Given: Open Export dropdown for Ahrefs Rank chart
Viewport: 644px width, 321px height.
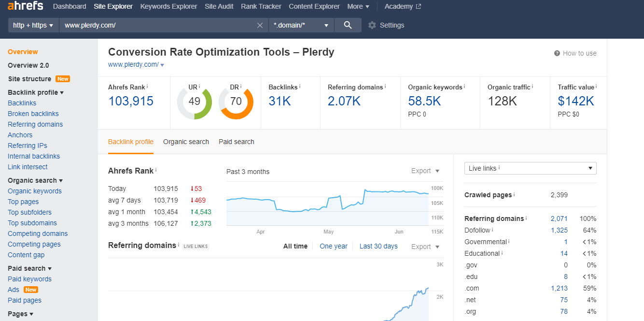Looking at the screenshot, I should [425, 171].
